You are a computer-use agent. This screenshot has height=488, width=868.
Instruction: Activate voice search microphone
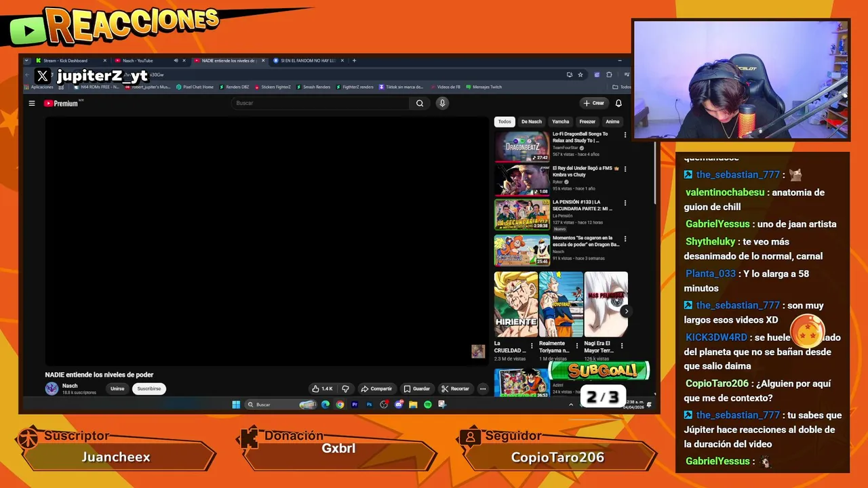(x=442, y=103)
